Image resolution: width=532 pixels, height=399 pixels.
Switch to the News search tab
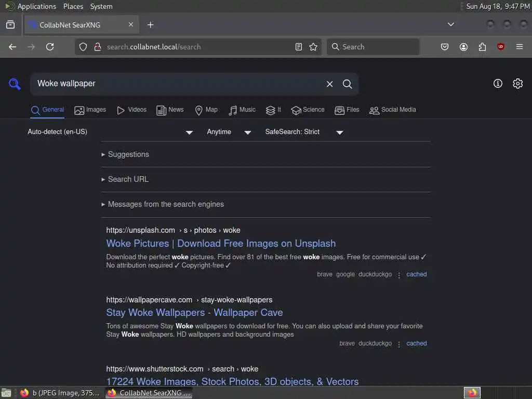pyautogui.click(x=170, y=110)
